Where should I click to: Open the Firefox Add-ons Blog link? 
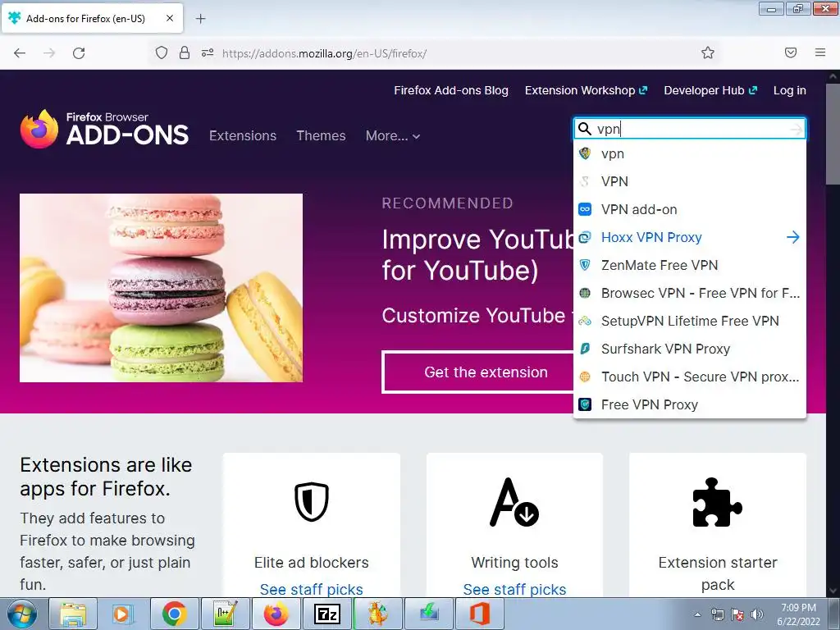(451, 90)
